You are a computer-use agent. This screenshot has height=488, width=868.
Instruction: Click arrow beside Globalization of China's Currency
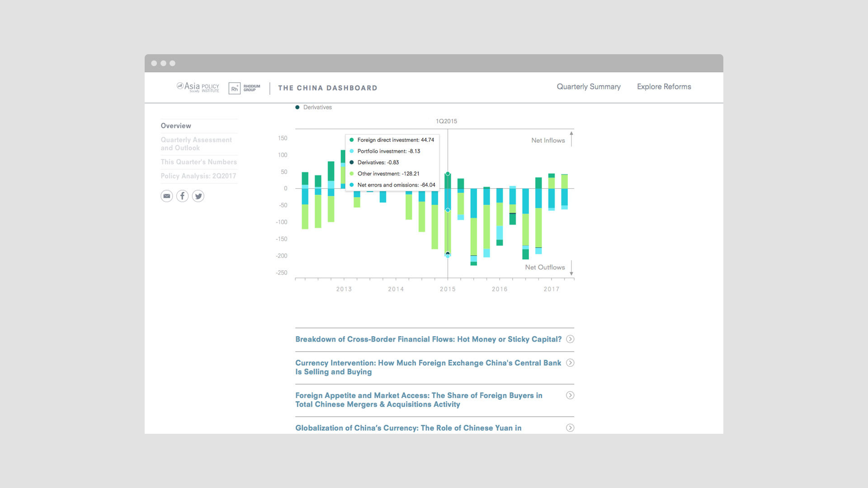(x=570, y=428)
